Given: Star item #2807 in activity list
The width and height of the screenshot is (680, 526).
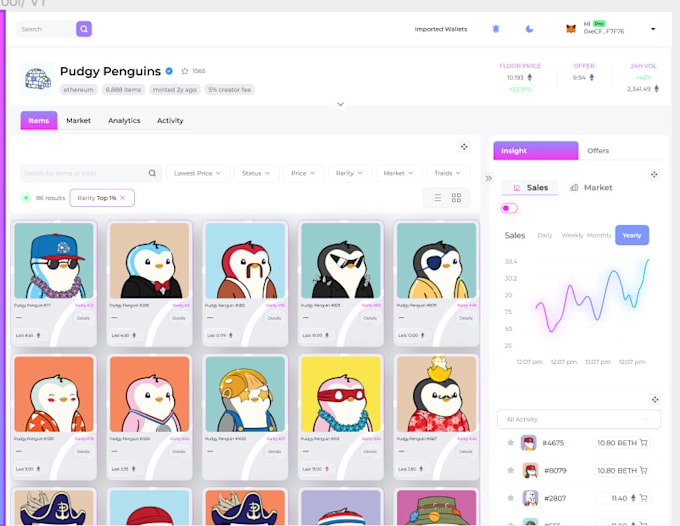Looking at the screenshot, I should (510, 498).
